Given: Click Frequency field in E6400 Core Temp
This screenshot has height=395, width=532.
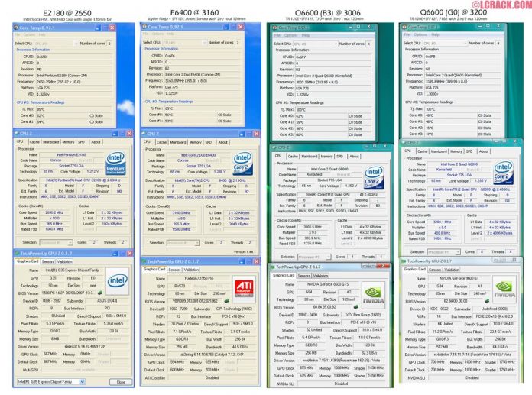Looking at the screenshot, I should [202, 81].
